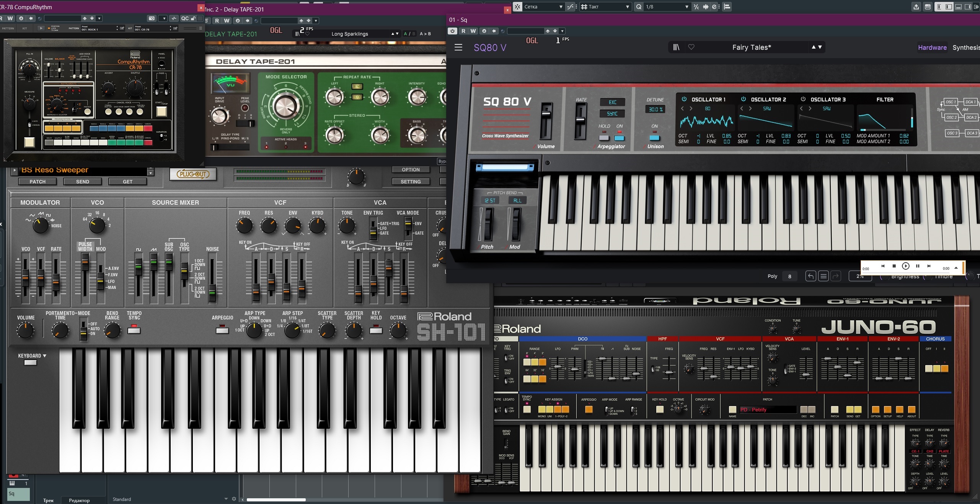
Task: Click the Mode Selector knob on Delay TAPE-201
Action: point(286,106)
